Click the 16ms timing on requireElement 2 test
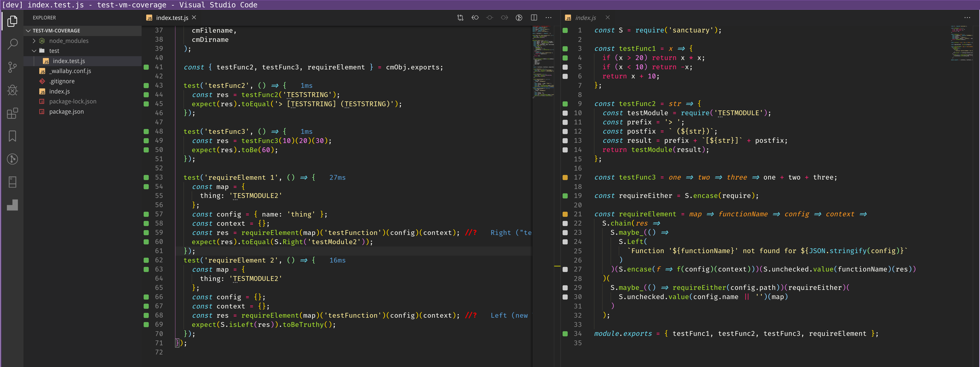Viewport: 980px width, 367px height. pos(337,260)
